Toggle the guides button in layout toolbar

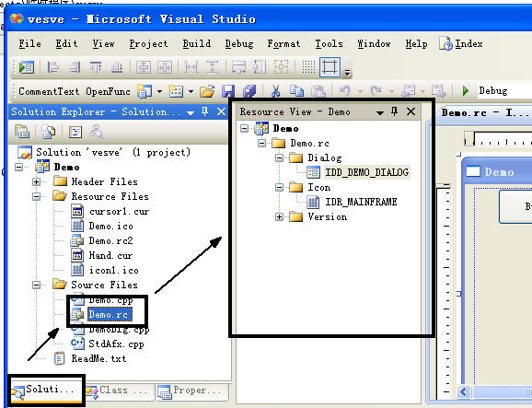[330, 67]
